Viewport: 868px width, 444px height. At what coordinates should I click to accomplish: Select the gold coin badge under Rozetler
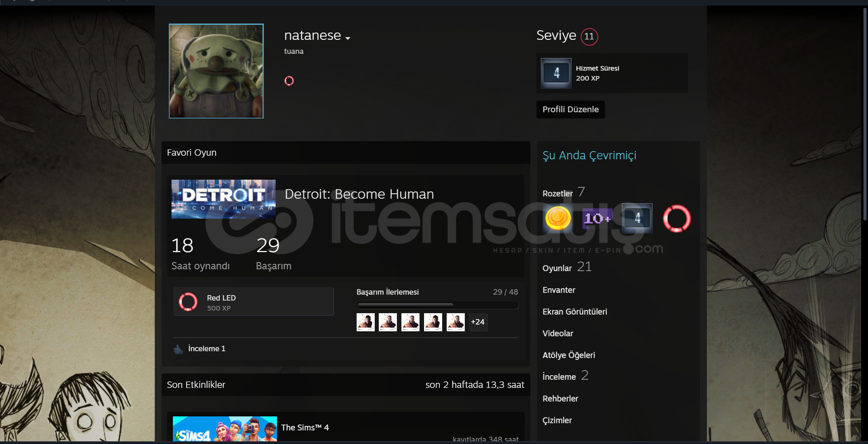click(558, 218)
